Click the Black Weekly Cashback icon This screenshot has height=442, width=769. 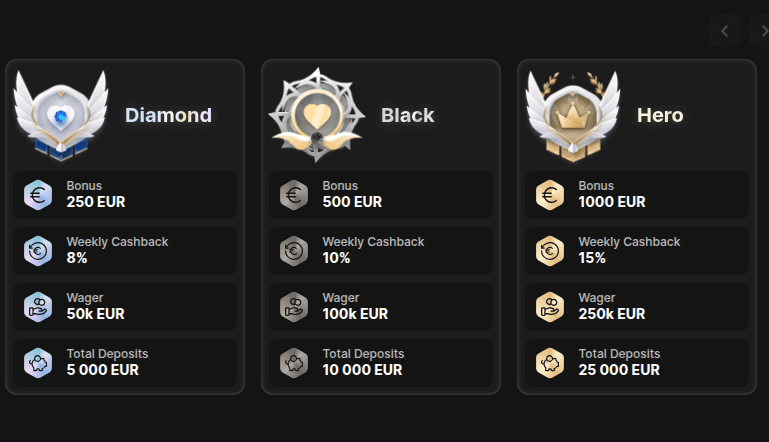click(x=293, y=250)
